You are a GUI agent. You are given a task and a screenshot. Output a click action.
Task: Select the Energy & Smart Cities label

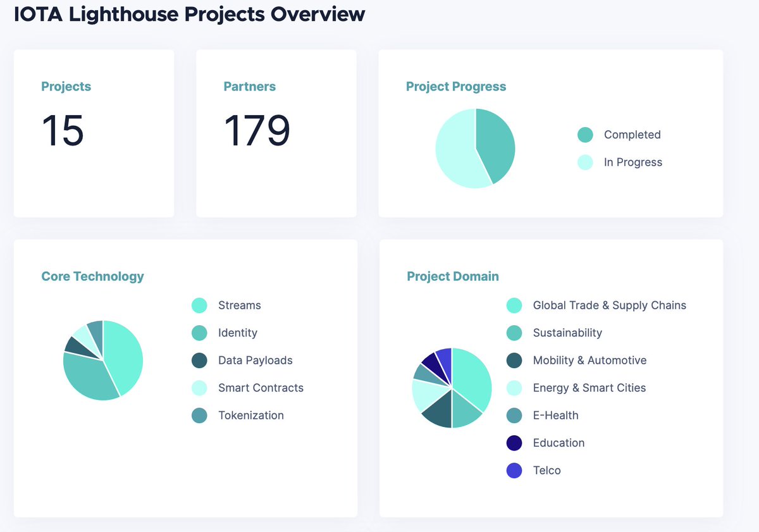[589, 388]
